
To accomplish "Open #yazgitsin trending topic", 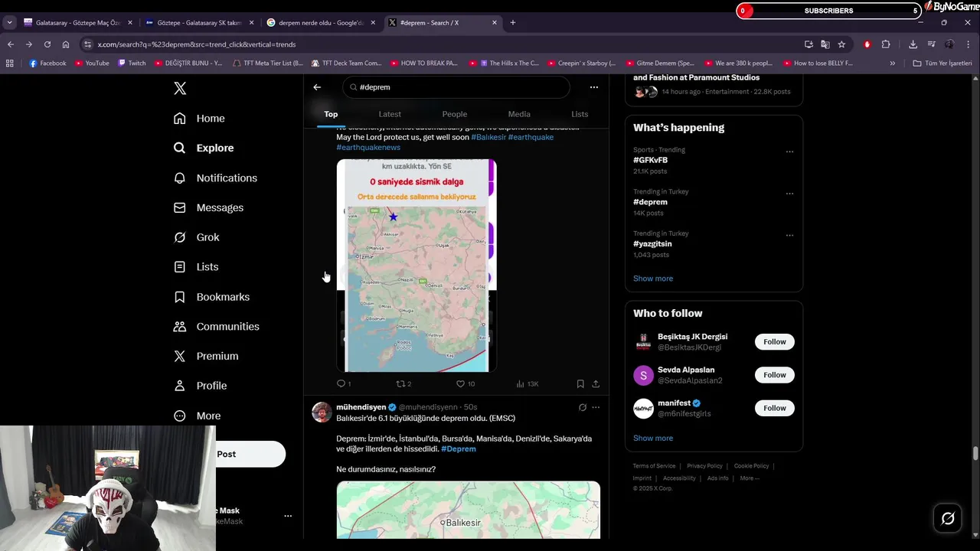I will pos(652,244).
